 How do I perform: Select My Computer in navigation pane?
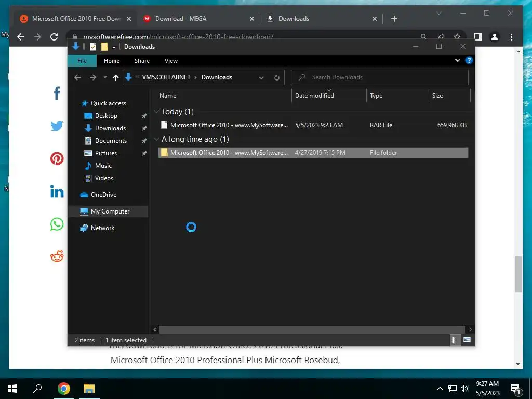110,211
